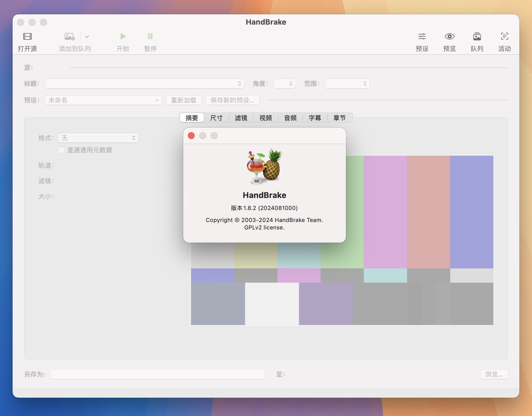This screenshot has height=416, width=532.
Task: Switch to the 章节 chapters tab
Action: tap(340, 118)
